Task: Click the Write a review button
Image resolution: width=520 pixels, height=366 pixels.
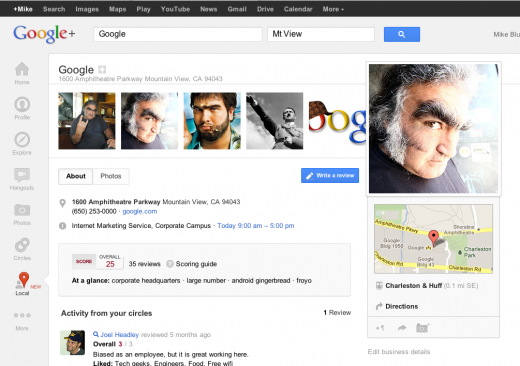Action: (330, 175)
